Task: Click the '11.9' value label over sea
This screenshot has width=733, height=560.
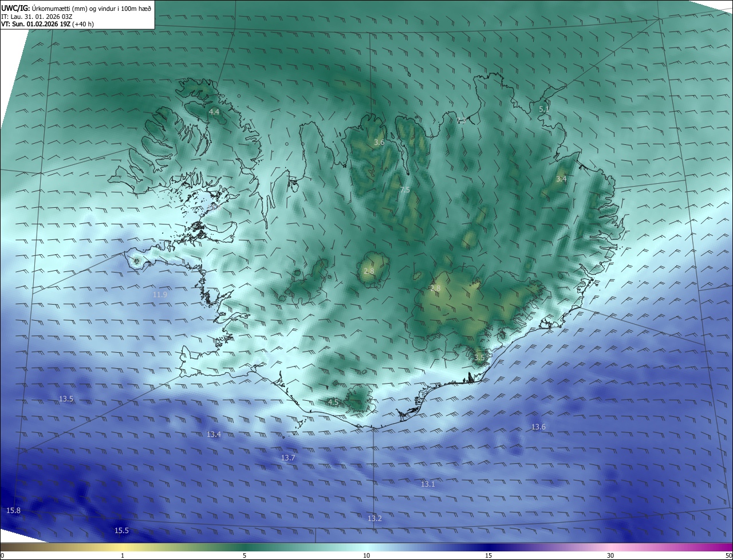Action: tap(160, 294)
